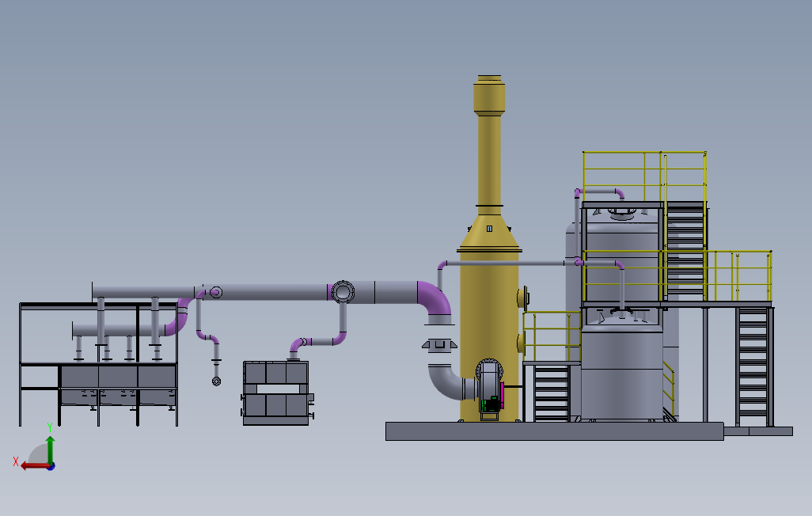Select the gray concrete base slab
This screenshot has height=516, width=812.
pos(554,431)
